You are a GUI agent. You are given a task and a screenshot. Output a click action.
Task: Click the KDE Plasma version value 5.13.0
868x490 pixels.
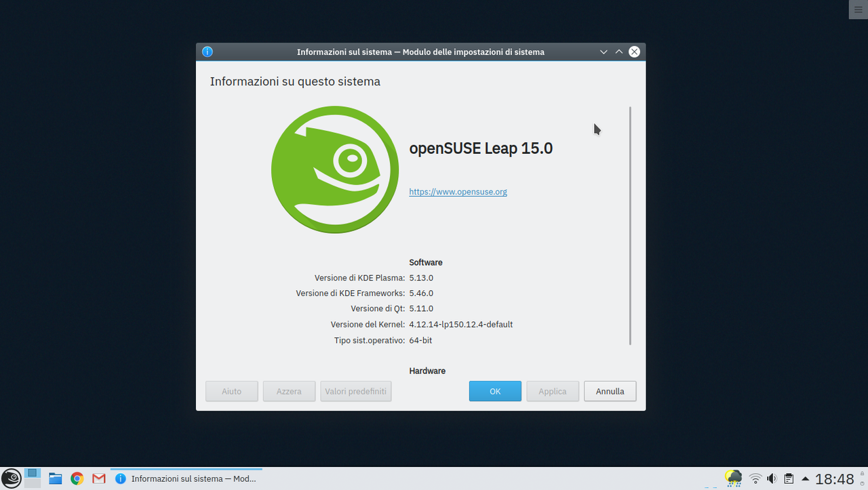pyautogui.click(x=421, y=278)
